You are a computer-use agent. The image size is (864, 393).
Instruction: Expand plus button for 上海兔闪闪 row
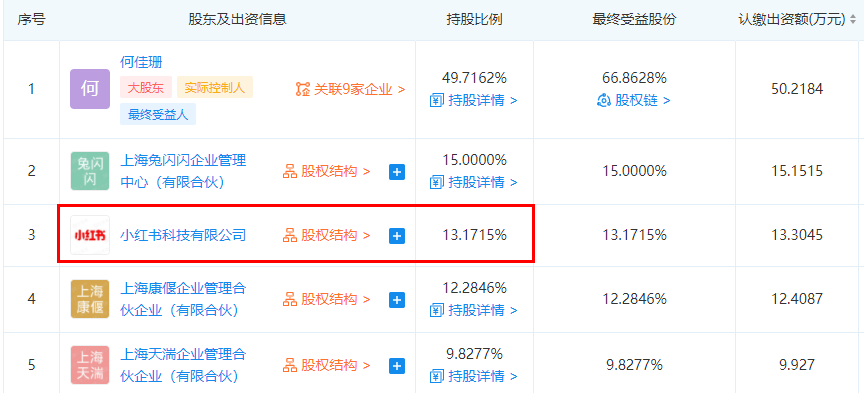(397, 172)
